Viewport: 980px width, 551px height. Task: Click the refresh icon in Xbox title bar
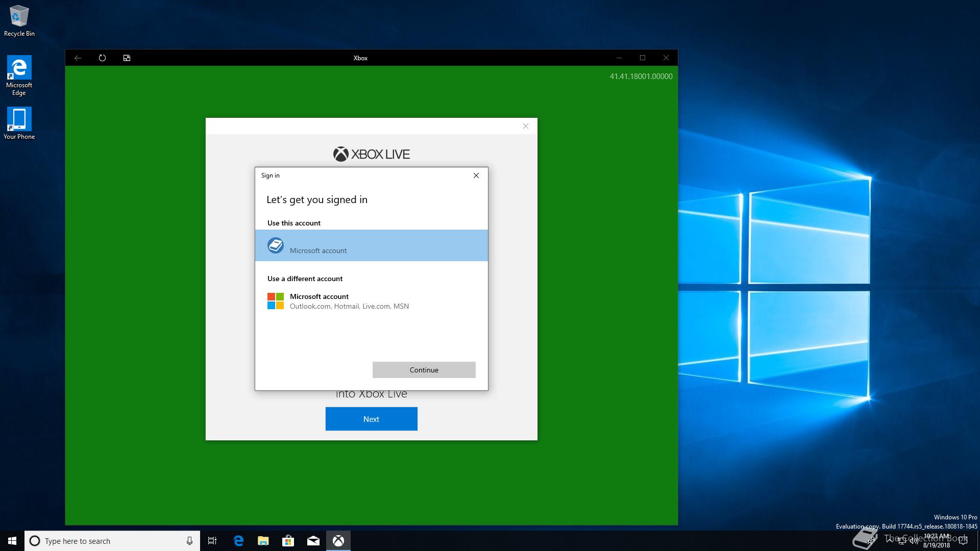102,58
